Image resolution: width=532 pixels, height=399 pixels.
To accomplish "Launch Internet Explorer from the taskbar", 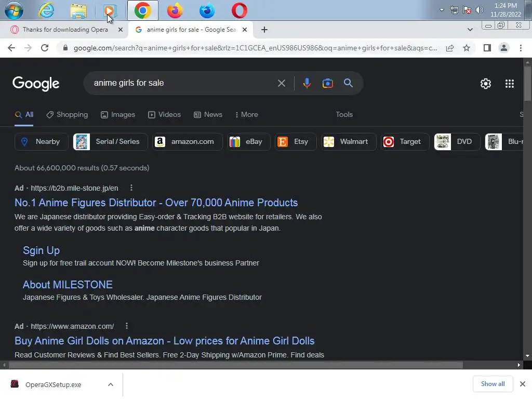I will 46,10.
